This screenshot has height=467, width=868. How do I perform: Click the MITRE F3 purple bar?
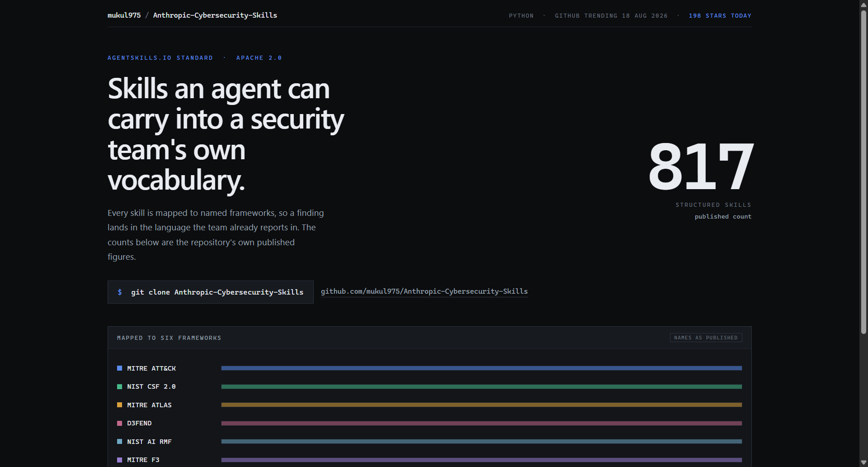tap(481, 460)
